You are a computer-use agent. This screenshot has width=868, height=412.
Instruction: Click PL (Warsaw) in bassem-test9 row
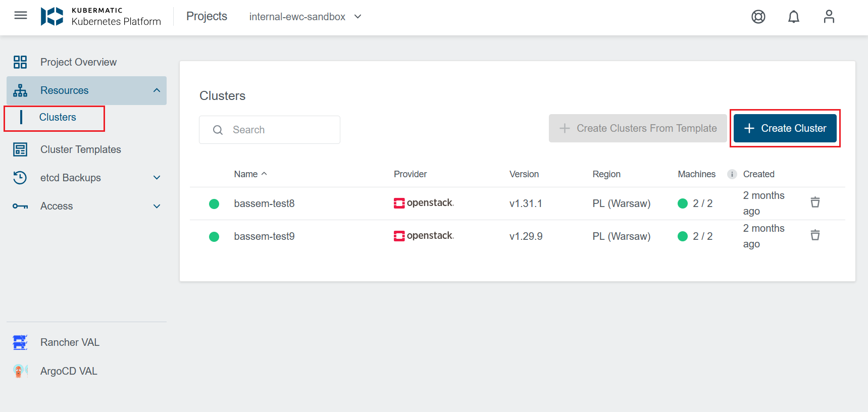pos(621,236)
